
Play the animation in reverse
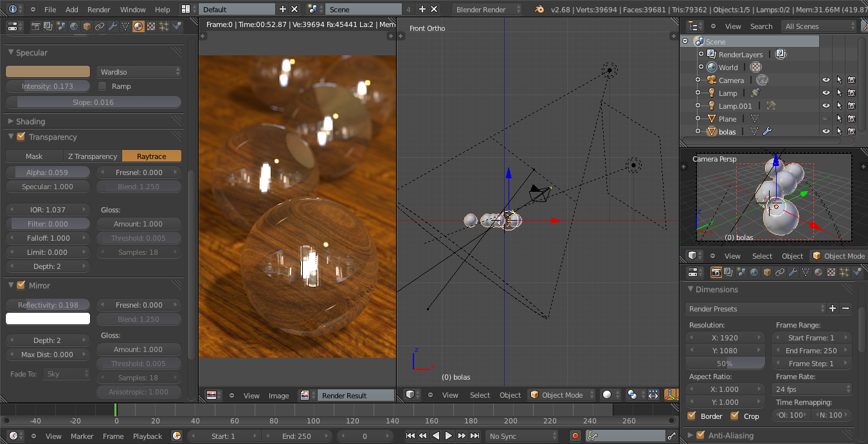(436, 436)
